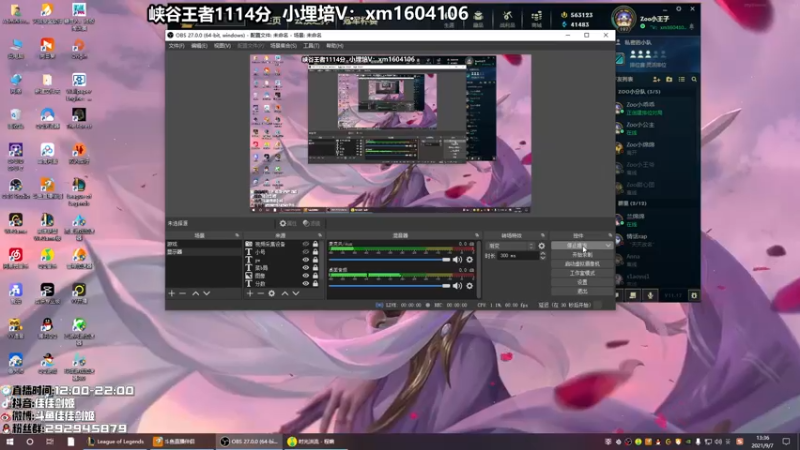Click 开始录制 start recording button
The height and width of the screenshot is (450, 800).
tap(582, 255)
